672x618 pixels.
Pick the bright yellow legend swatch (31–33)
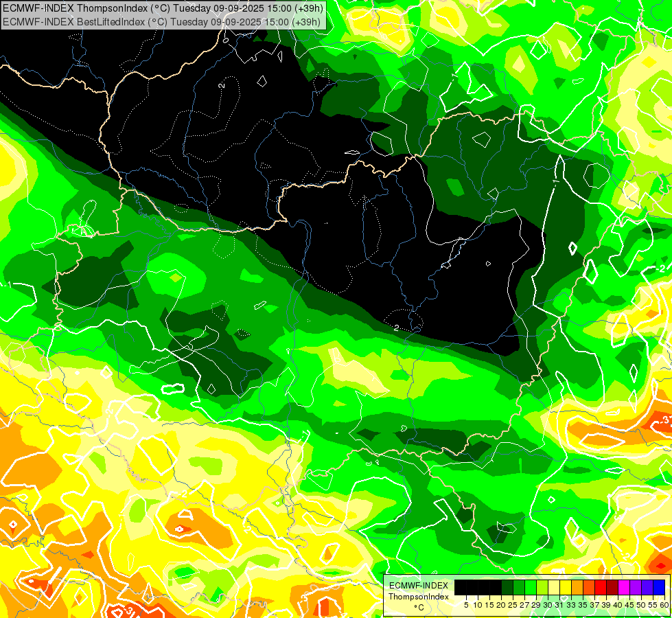tap(566, 587)
